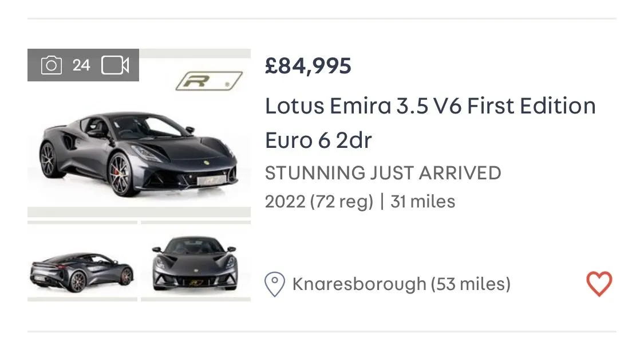Click the "Euro 6 2dr" title line

(318, 140)
